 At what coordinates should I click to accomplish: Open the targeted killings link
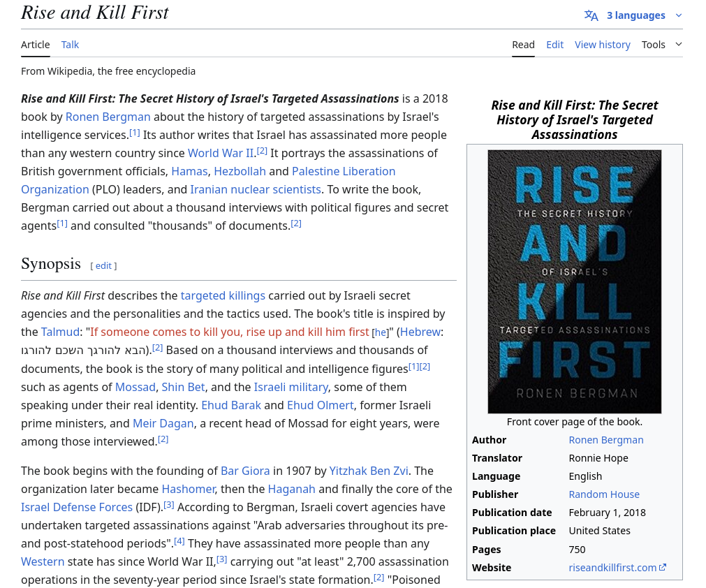223,295
